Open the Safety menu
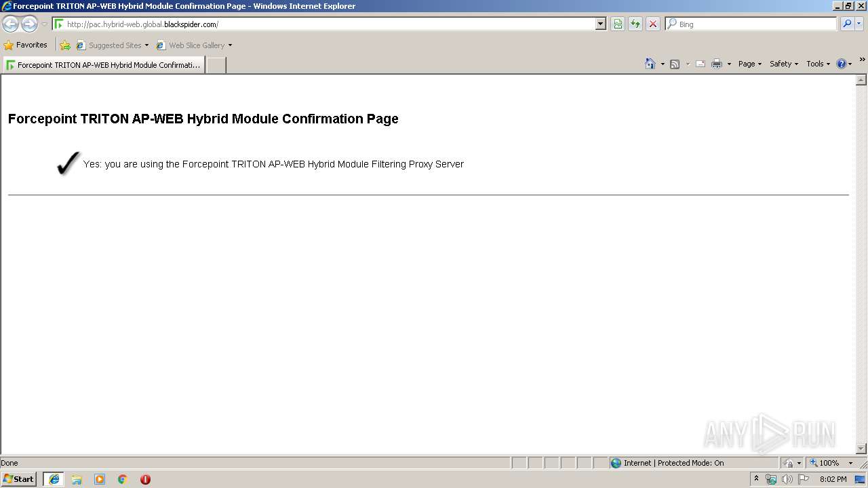The image size is (868, 488). (784, 64)
